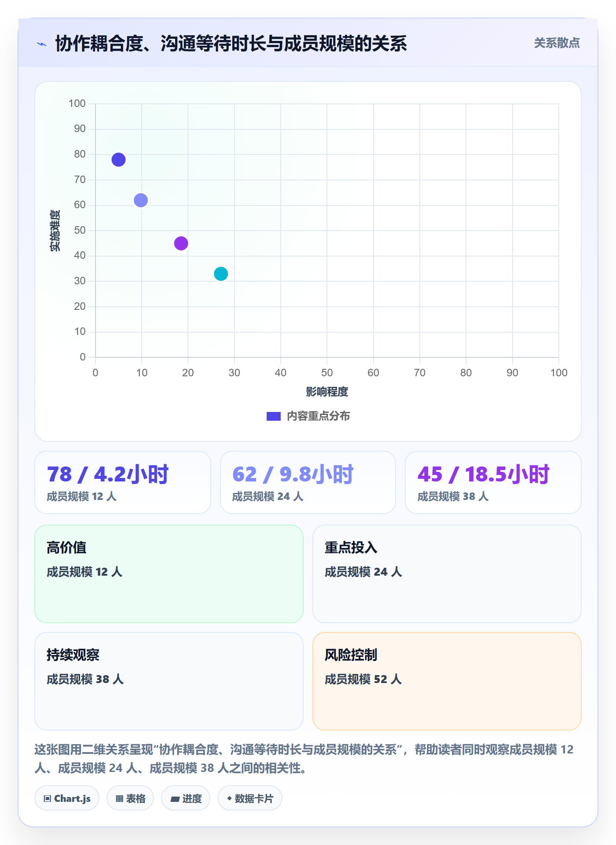This screenshot has width=616, height=845.
Task: Click the Chart.js tag
Action: pos(67,798)
